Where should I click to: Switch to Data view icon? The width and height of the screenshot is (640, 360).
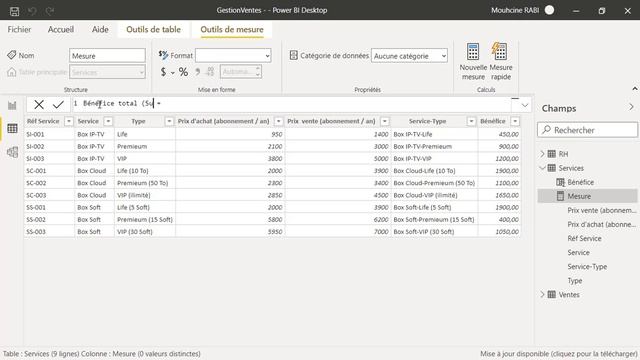click(x=12, y=129)
